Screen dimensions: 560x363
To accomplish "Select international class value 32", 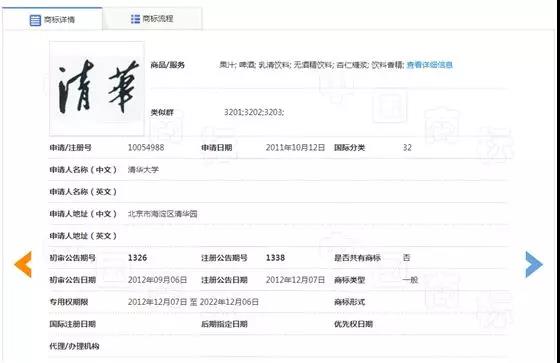I will coord(407,148).
